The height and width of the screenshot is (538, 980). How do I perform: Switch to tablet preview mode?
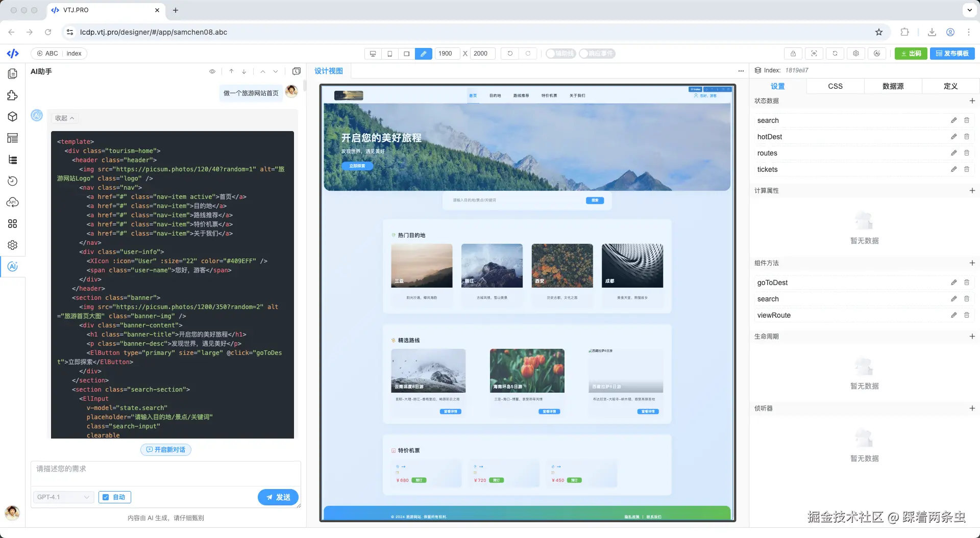coord(407,54)
